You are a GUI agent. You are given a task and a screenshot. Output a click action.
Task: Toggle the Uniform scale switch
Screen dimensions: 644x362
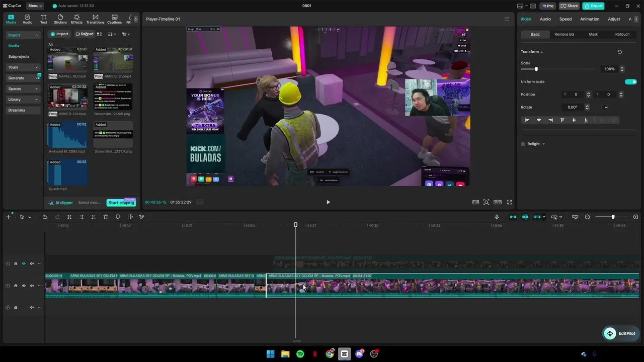click(631, 82)
